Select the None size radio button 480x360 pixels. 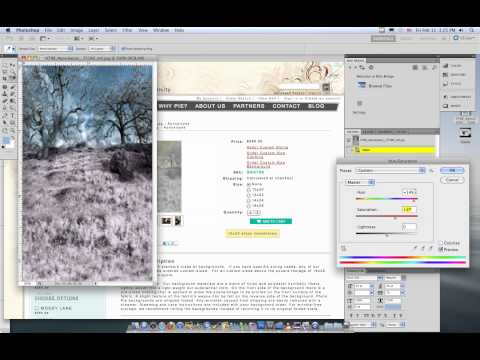[249, 184]
